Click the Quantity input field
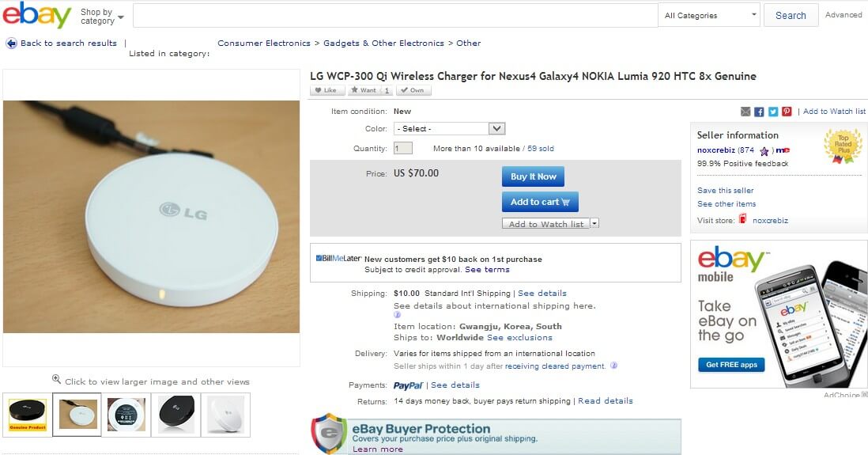This screenshot has height=455, width=868. pos(403,148)
